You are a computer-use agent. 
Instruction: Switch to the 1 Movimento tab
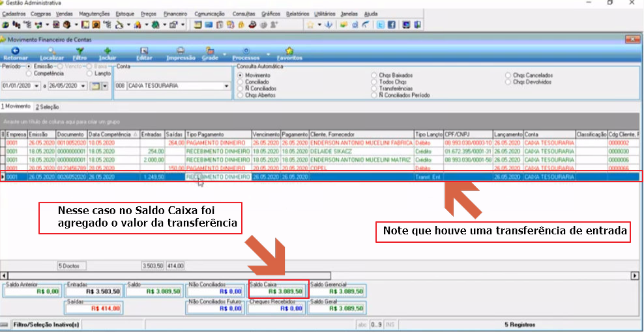click(x=16, y=106)
